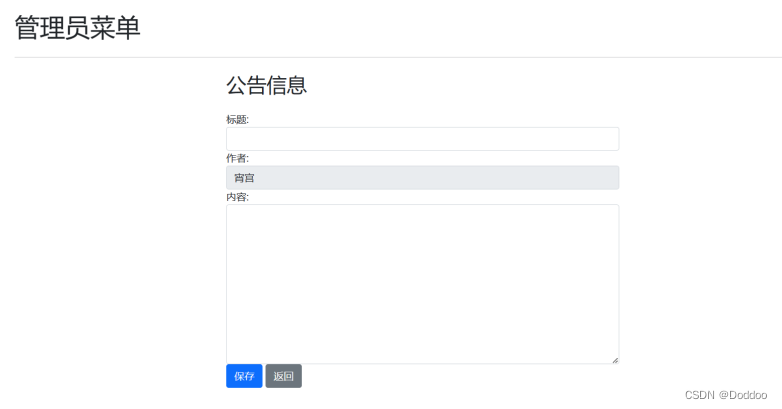Place cursor in announcement content area
Image resolution: width=782 pixels, height=409 pixels.
point(422,284)
